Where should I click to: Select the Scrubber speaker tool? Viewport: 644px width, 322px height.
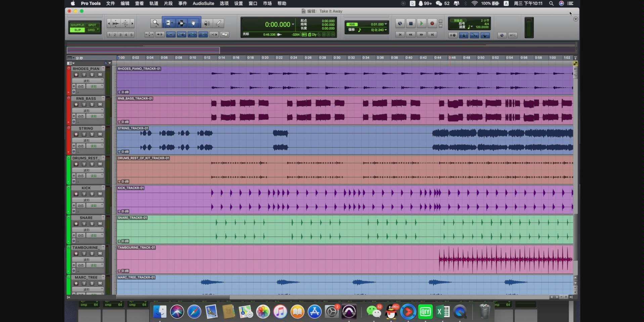coord(207,23)
